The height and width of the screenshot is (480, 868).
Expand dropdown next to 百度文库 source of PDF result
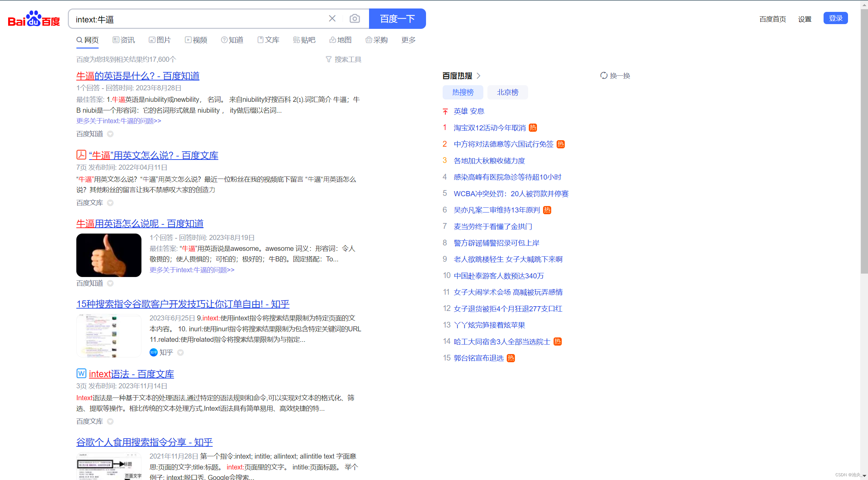110,203
